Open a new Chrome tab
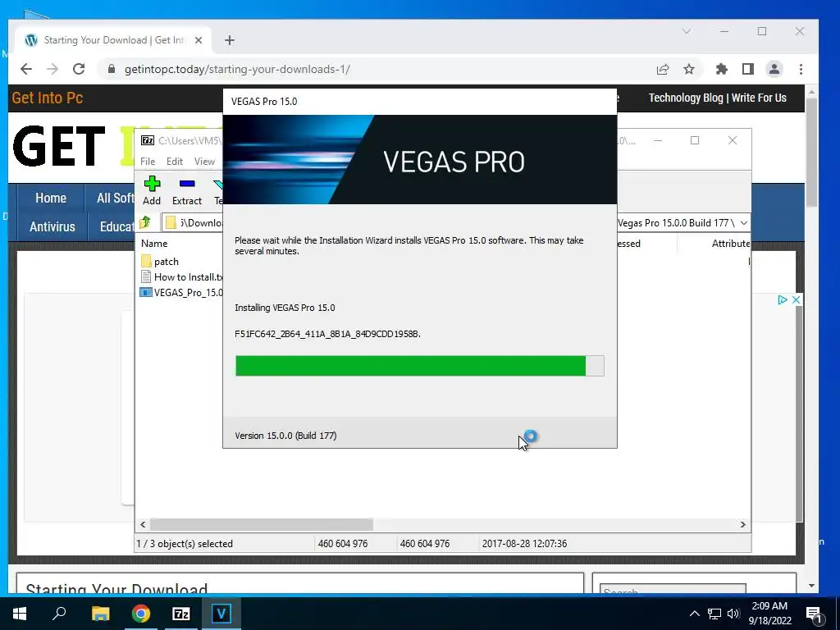Screen dimensions: 840x630 [x=230, y=40]
